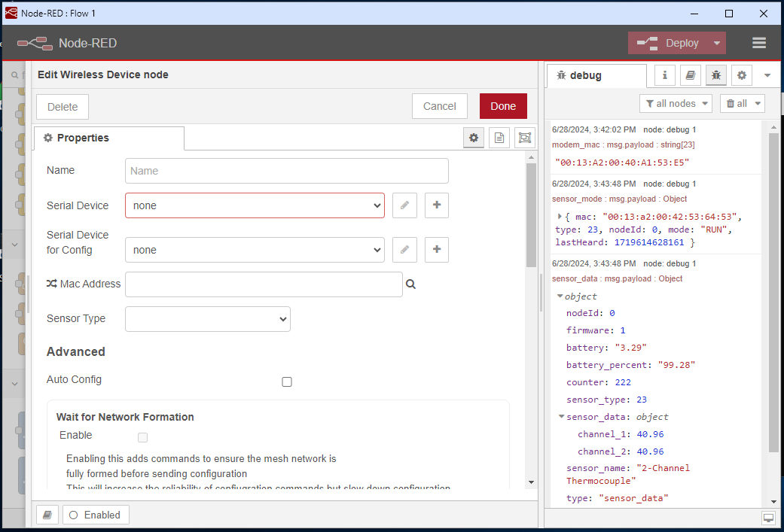Image resolution: width=784 pixels, height=532 pixels.
Task: Click debug panel scroll down arrow
Action: pos(773,502)
